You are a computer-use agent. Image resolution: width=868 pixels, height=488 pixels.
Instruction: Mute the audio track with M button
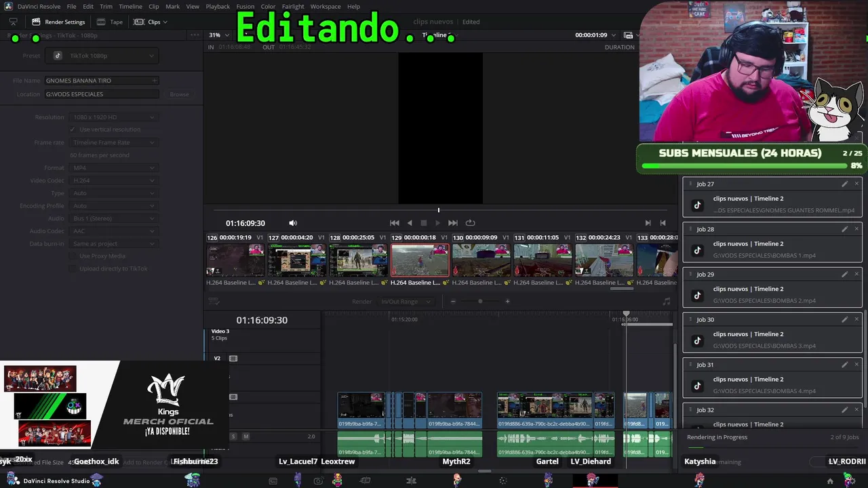click(x=245, y=436)
